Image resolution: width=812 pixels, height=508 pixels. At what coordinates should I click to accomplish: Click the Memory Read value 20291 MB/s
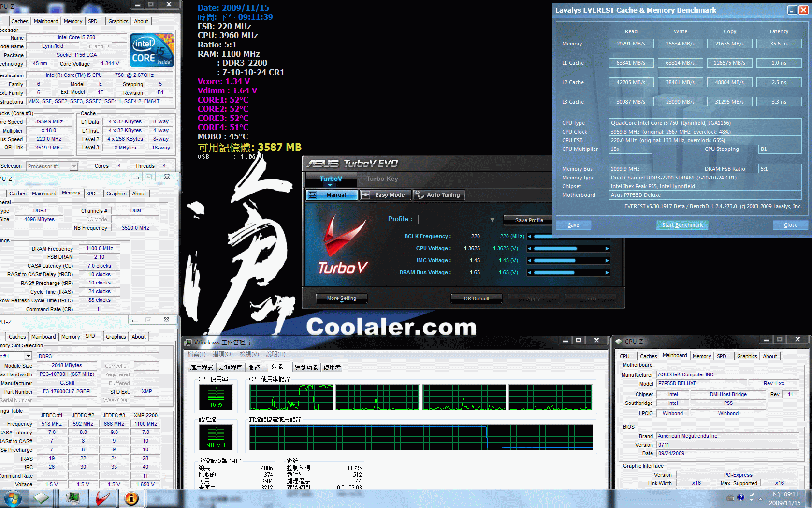[631, 44]
